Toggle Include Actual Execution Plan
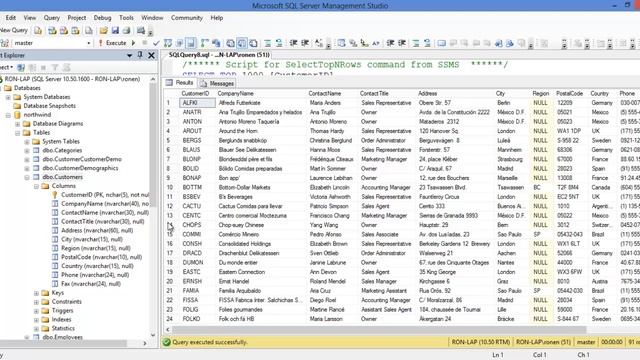The height and width of the screenshot is (360, 640). coord(204,43)
